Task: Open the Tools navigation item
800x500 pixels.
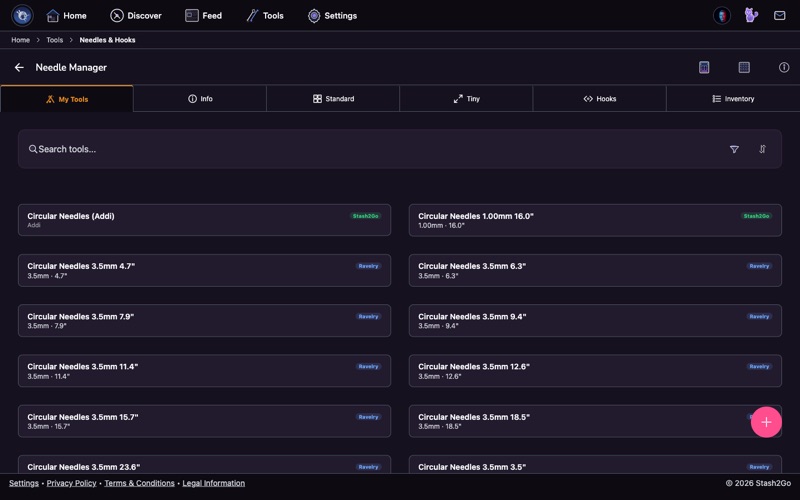Action: [x=265, y=16]
